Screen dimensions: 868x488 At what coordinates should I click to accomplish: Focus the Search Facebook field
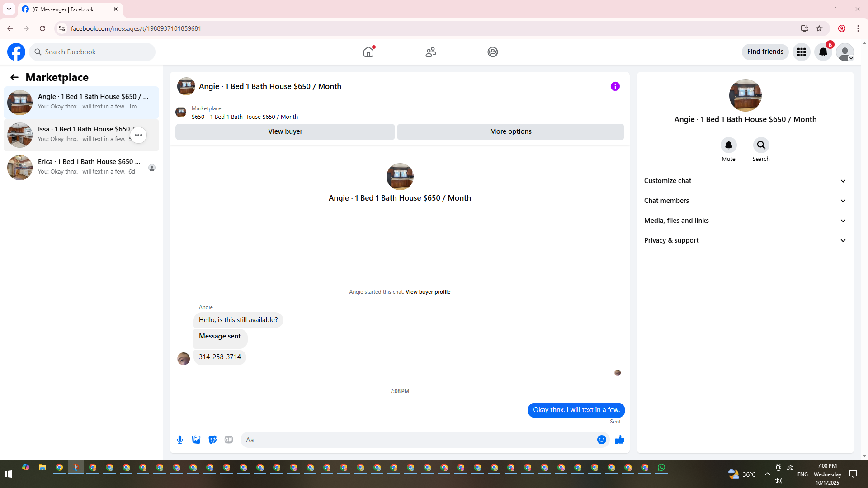(93, 52)
